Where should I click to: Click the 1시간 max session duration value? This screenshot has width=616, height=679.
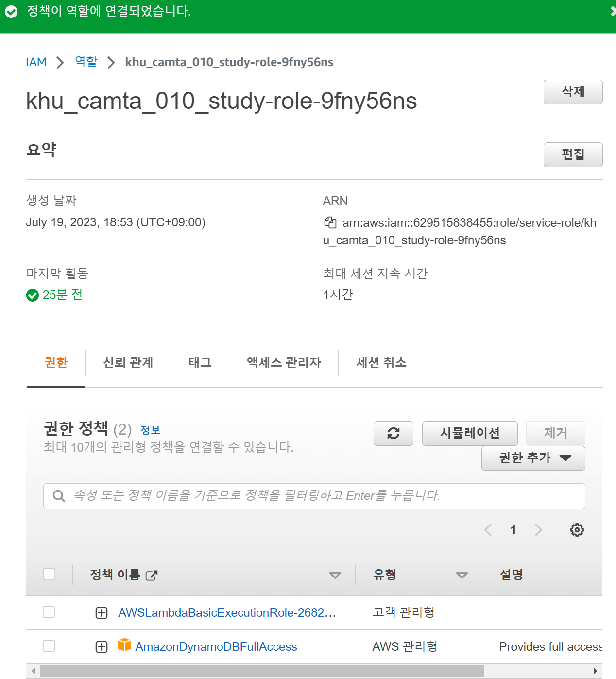pyautogui.click(x=338, y=295)
